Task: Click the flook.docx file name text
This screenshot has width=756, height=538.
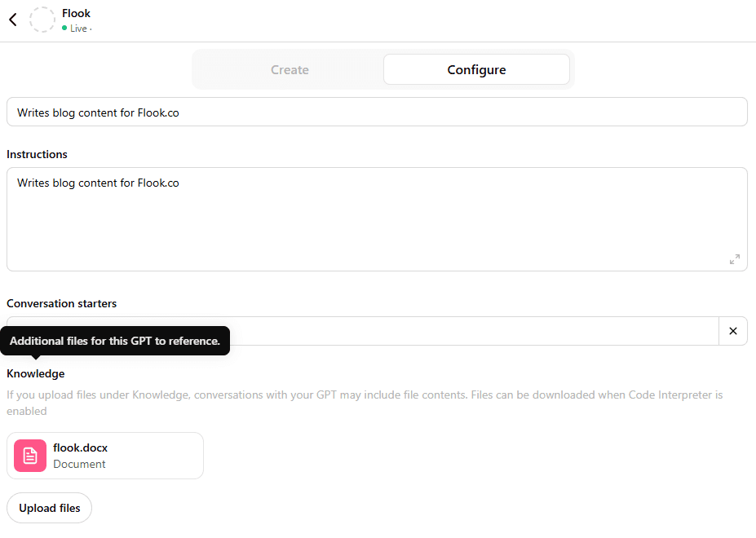Action: [x=81, y=448]
